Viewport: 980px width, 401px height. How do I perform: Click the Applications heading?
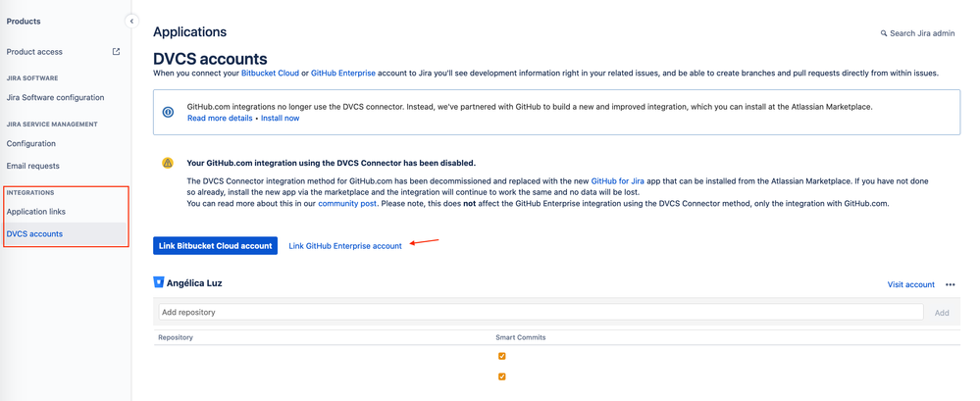coord(190,31)
